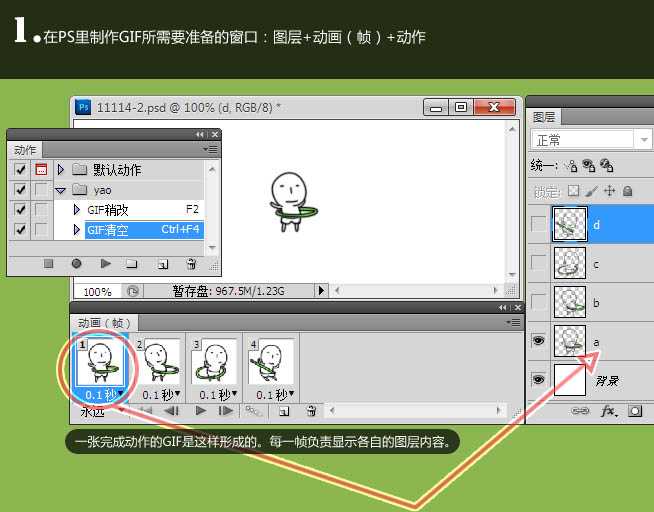Click the Record button in Actions panel
Image resolution: width=654 pixels, height=512 pixels.
coord(76,264)
